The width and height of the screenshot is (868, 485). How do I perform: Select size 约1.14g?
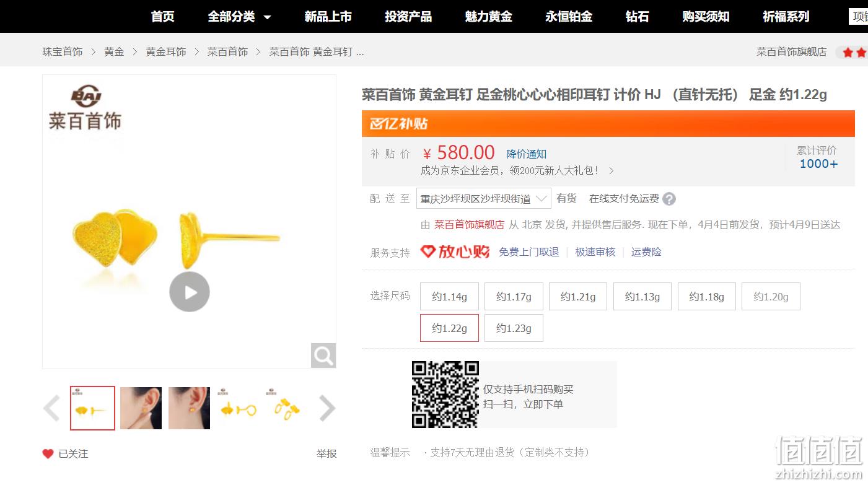(x=449, y=297)
